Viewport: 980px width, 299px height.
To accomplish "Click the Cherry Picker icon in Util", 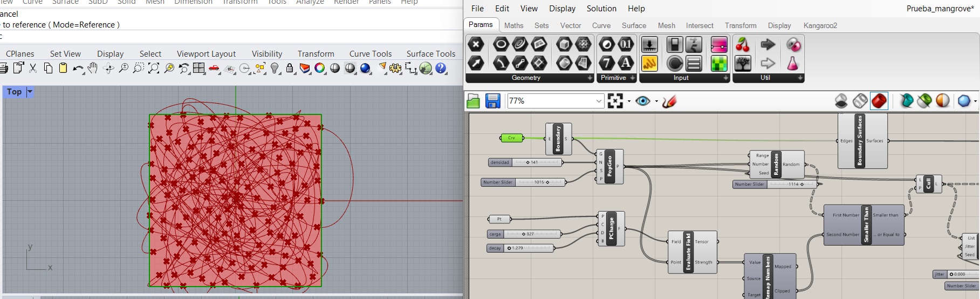I will click(x=743, y=44).
